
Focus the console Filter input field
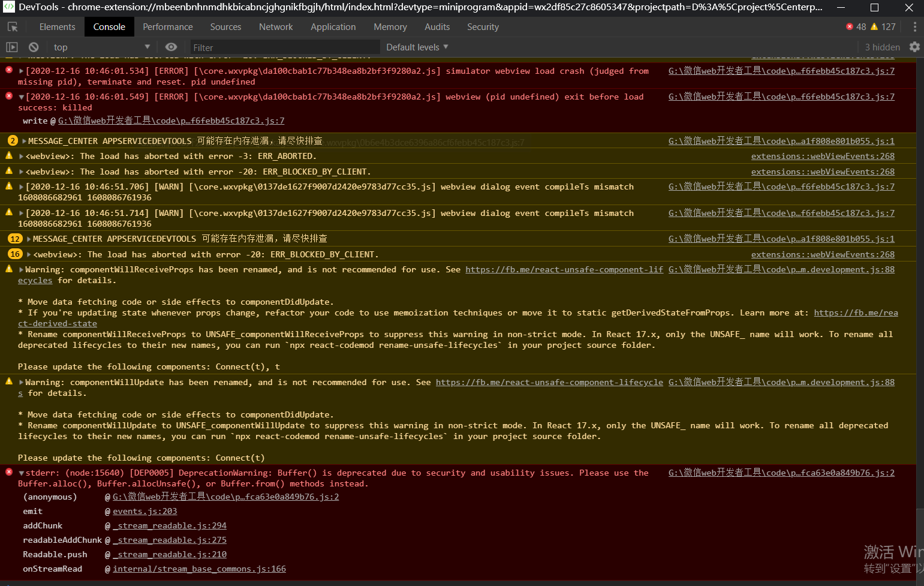(x=285, y=47)
